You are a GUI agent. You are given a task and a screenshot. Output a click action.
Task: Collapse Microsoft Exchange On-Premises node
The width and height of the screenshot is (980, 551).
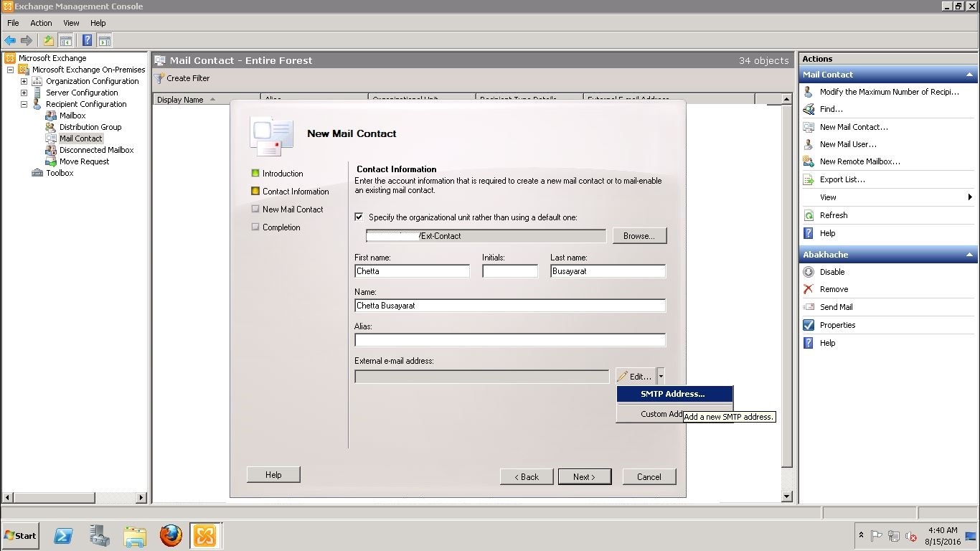(10, 70)
